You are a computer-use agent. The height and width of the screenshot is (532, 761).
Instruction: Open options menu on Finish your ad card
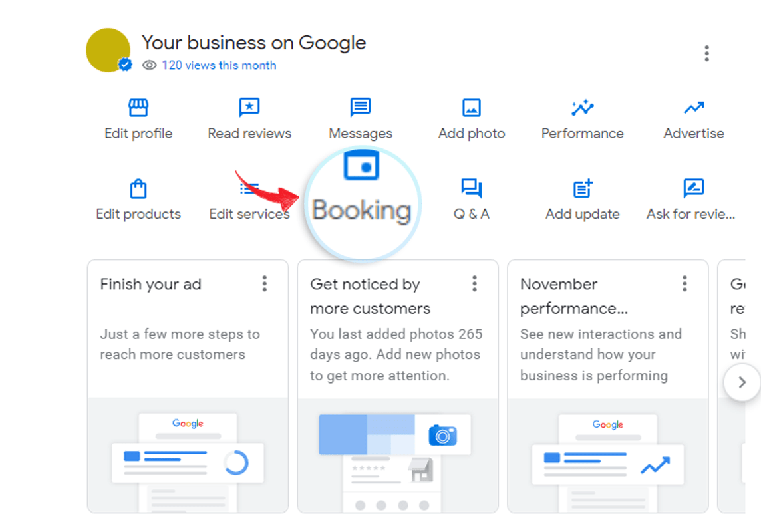coord(265,284)
